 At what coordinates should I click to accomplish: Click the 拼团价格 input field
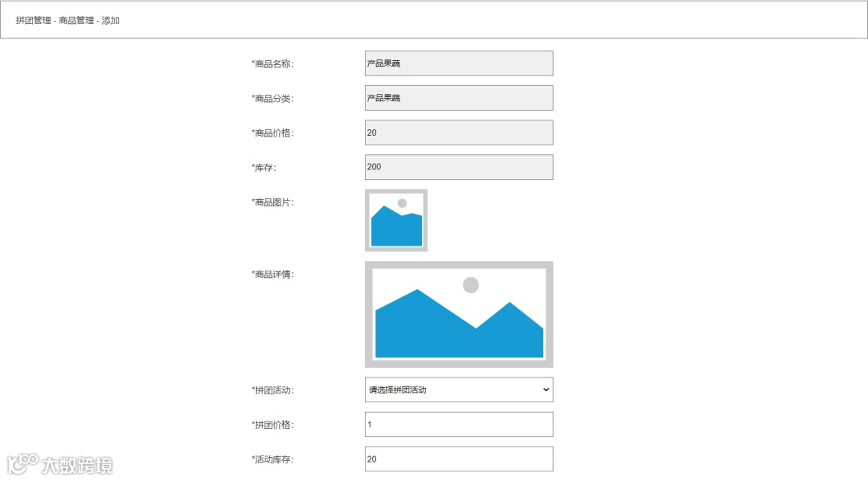pos(459,425)
